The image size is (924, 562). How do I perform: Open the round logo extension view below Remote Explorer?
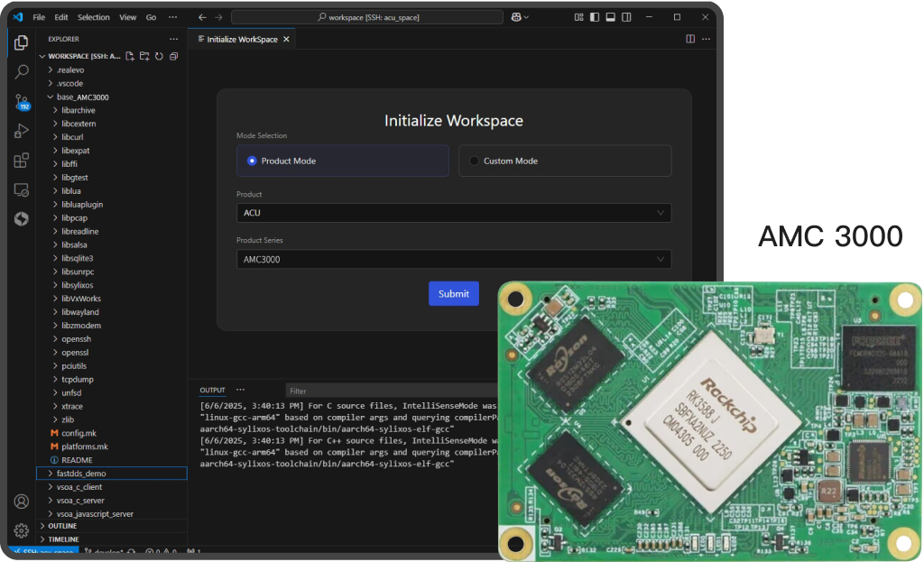tap(22, 219)
